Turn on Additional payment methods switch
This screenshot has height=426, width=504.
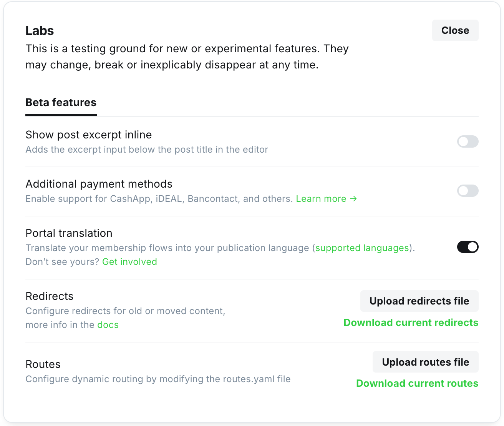point(468,191)
